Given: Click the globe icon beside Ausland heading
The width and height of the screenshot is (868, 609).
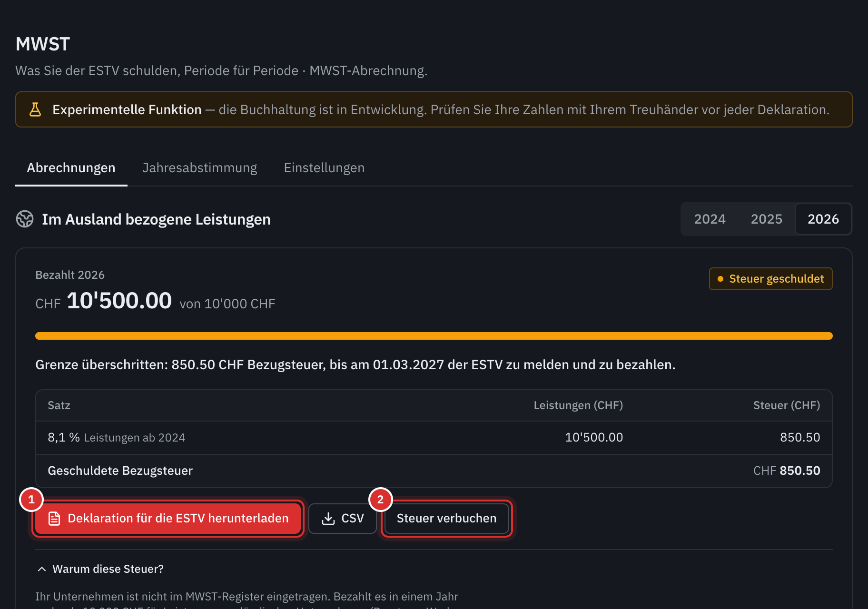Looking at the screenshot, I should [x=25, y=219].
